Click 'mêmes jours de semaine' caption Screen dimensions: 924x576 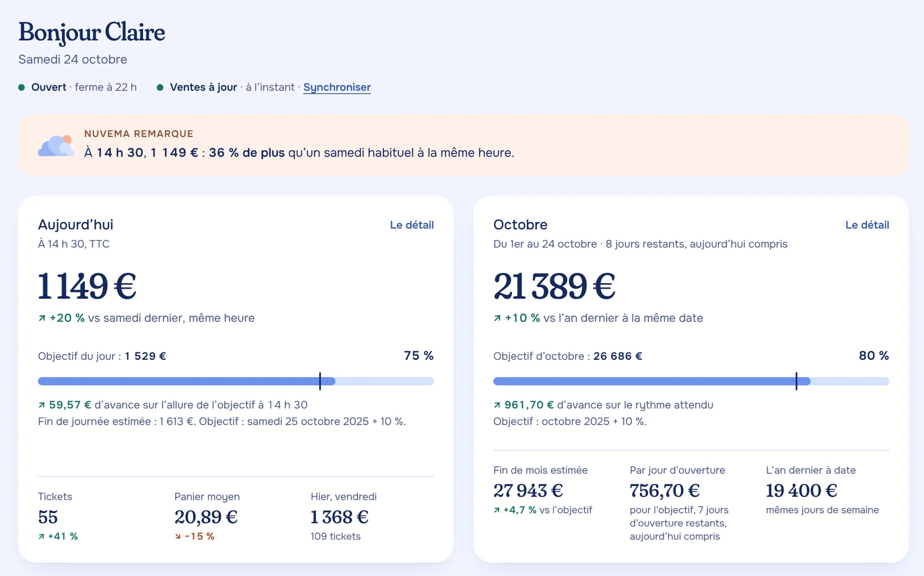tap(822, 510)
